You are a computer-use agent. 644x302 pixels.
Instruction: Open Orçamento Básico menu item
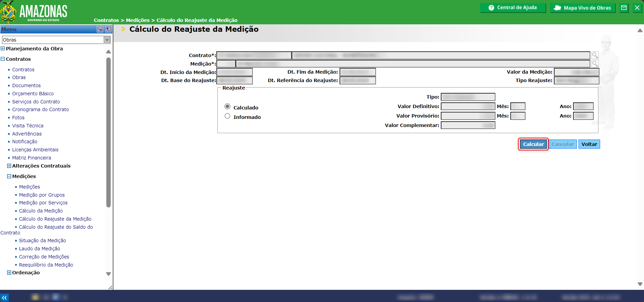33,94
